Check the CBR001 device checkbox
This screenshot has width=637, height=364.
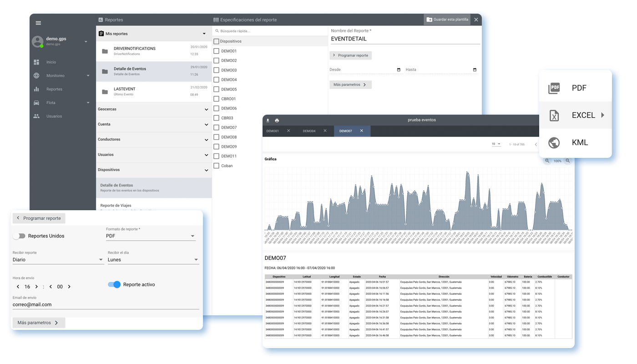tap(217, 99)
